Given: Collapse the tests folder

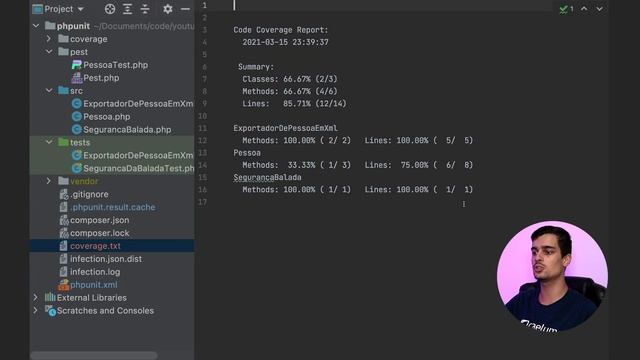Looking at the screenshot, I should tap(49, 142).
